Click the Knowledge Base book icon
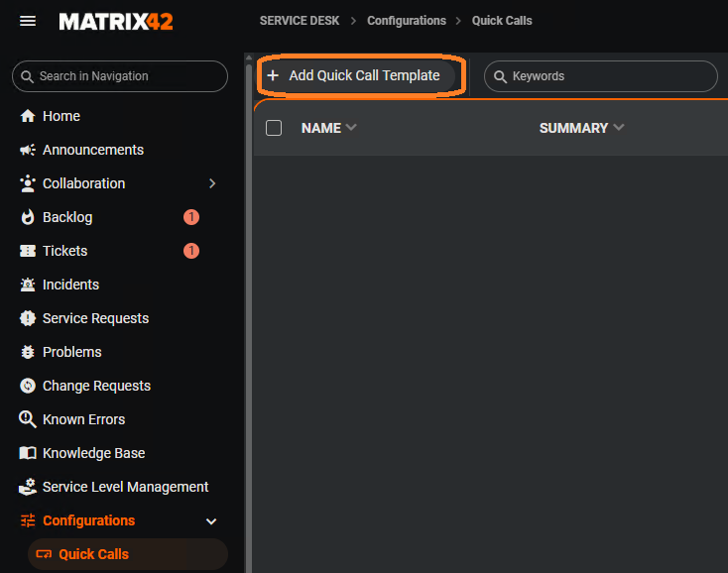The width and height of the screenshot is (728, 573). pyautogui.click(x=28, y=453)
